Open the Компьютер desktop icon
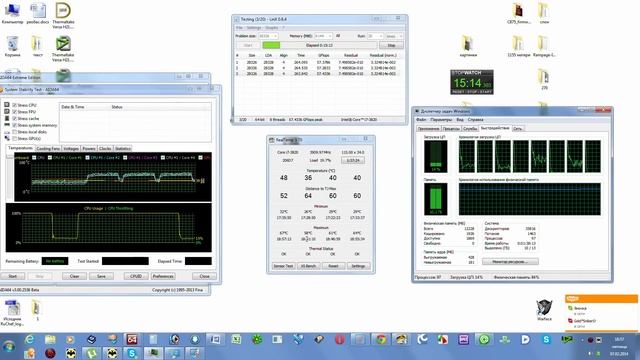 click(x=12, y=13)
